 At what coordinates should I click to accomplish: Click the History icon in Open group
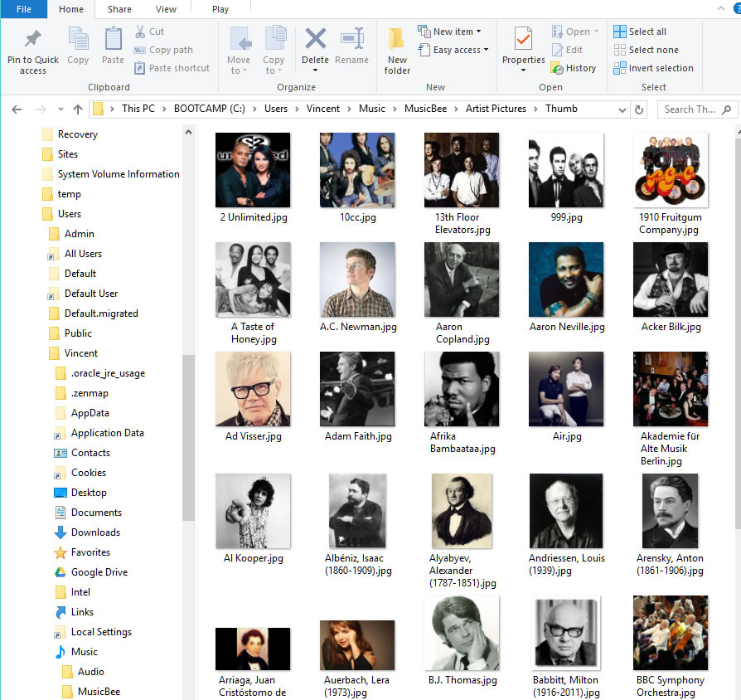(x=557, y=69)
